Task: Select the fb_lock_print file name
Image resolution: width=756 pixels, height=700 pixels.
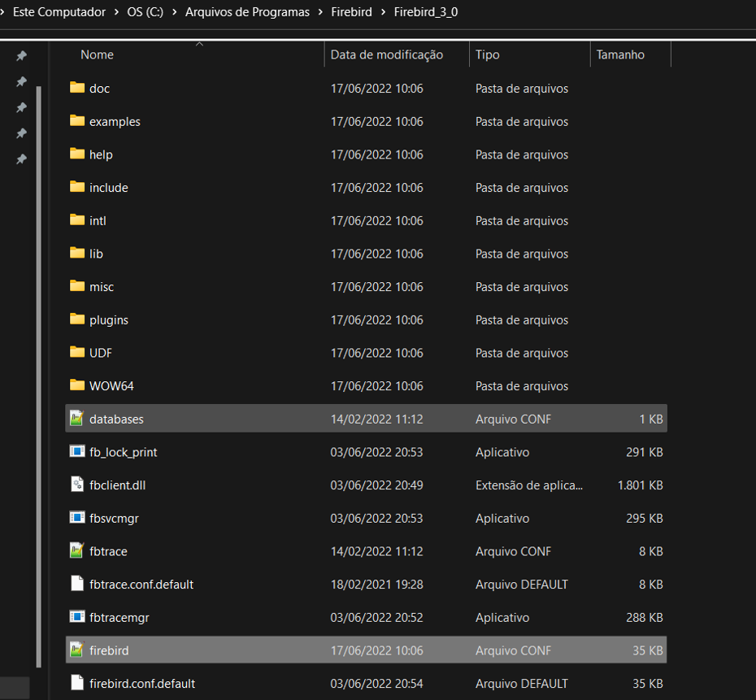Action: (123, 452)
